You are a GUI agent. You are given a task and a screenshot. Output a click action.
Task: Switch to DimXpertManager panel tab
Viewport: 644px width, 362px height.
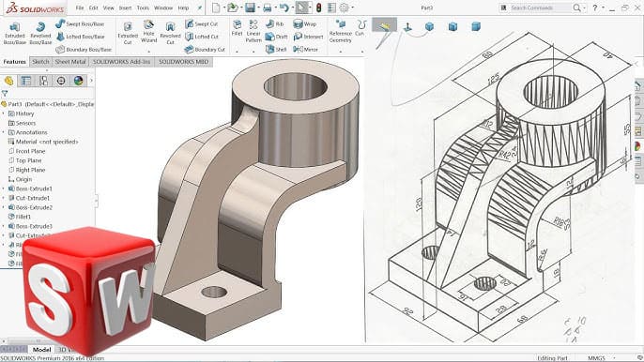61,81
